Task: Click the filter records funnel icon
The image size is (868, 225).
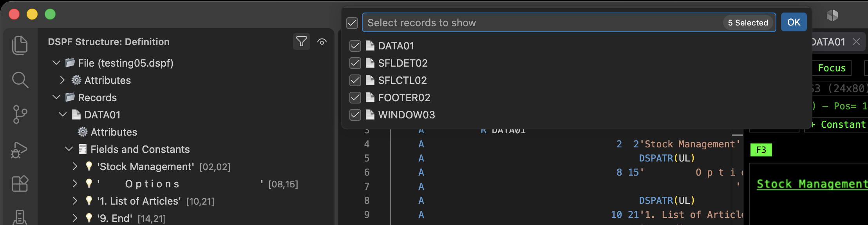Action: 302,41
